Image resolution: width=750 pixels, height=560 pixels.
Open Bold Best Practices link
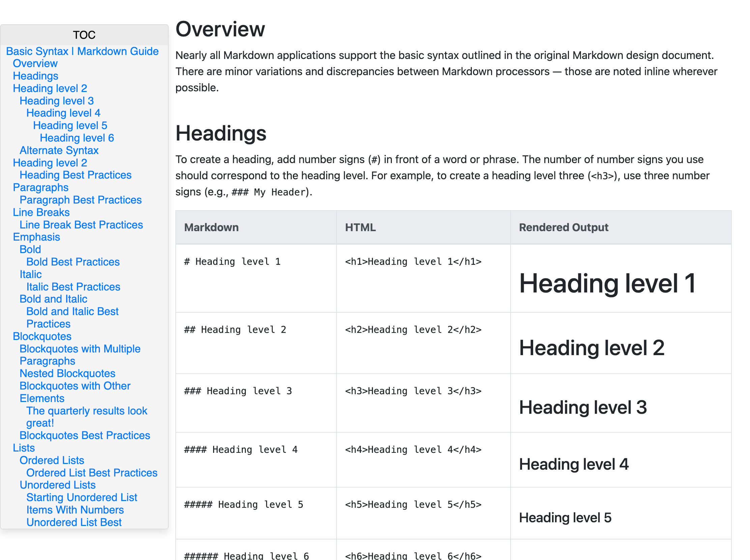click(x=73, y=262)
